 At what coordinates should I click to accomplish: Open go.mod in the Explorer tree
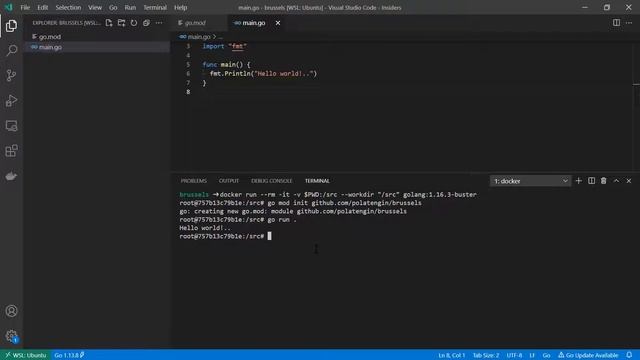[x=97, y=37]
